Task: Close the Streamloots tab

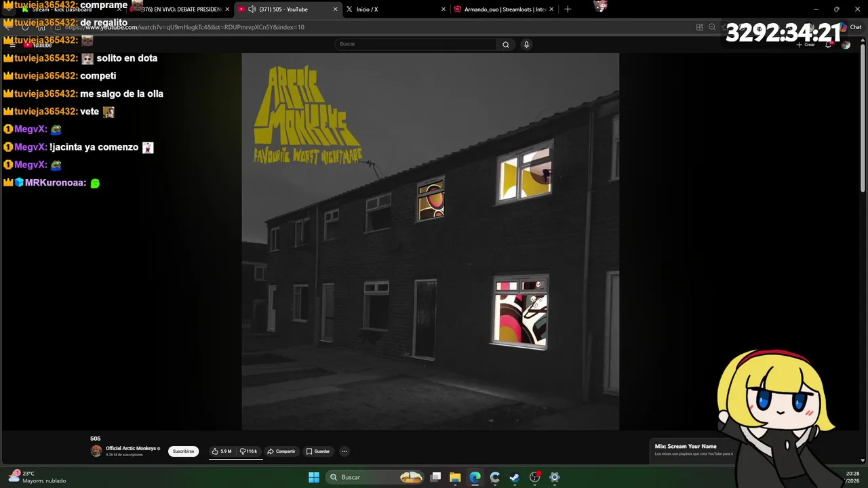Action: [x=551, y=9]
